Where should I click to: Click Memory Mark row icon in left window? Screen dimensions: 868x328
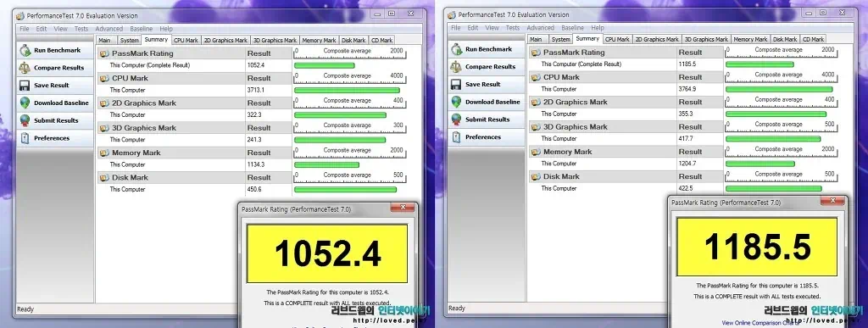[x=104, y=153]
